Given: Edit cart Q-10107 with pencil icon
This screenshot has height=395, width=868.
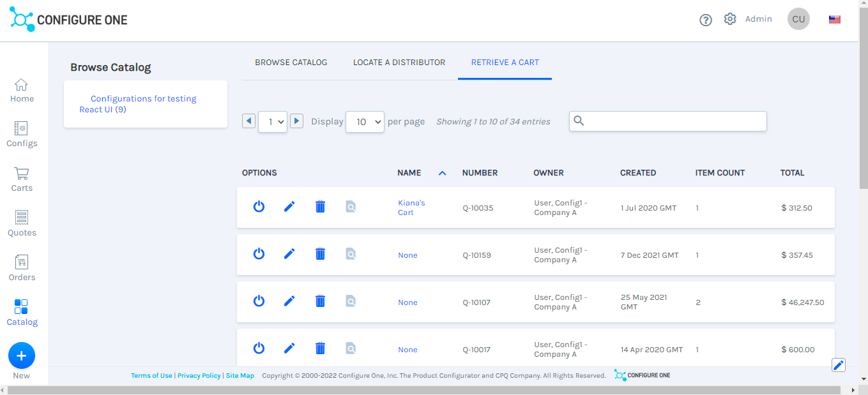Looking at the screenshot, I should click(289, 301).
